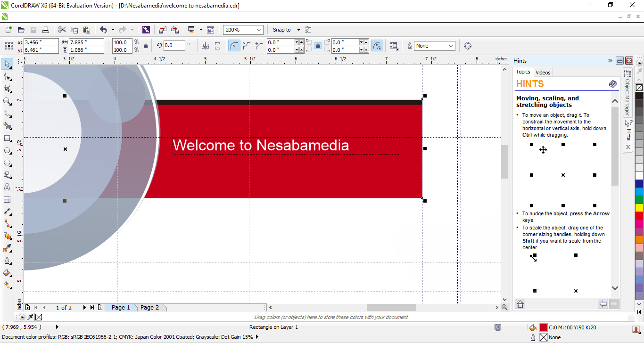This screenshot has width=644, height=343.
Task: Open the 200% zoom level dropdown
Action: [259, 30]
